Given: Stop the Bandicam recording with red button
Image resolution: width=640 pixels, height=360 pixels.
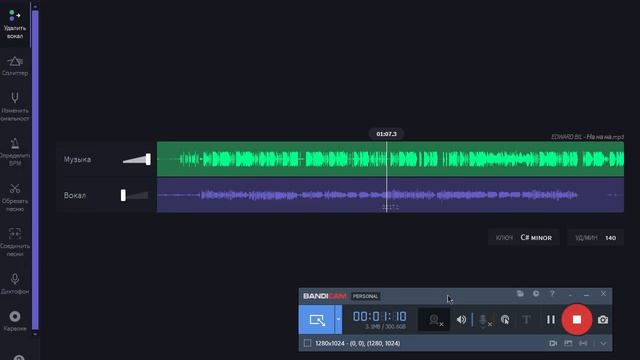Looking at the screenshot, I should pos(577,320).
